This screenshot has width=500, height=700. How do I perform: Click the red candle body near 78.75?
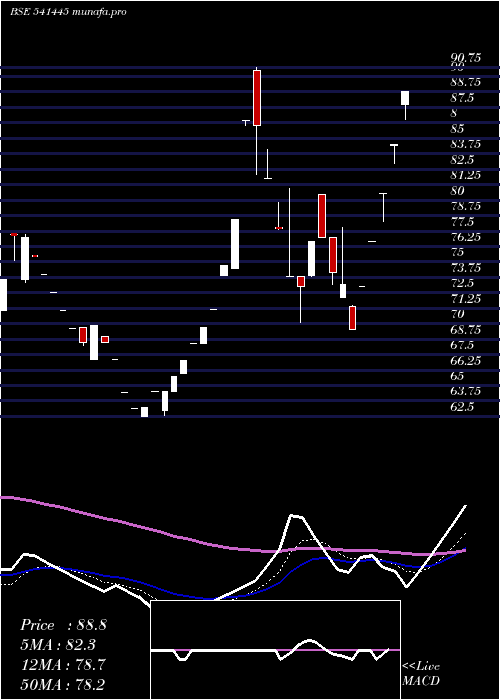(322, 216)
